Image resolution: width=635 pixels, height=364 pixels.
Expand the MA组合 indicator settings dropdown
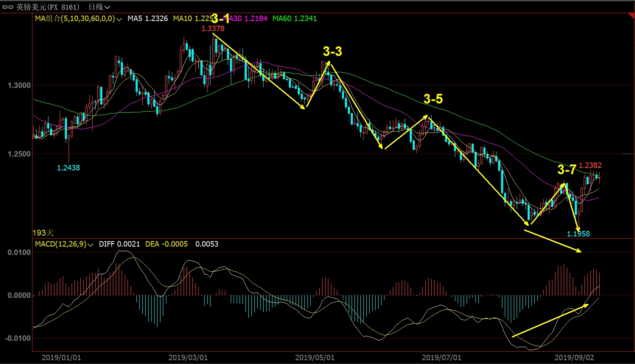(x=119, y=19)
